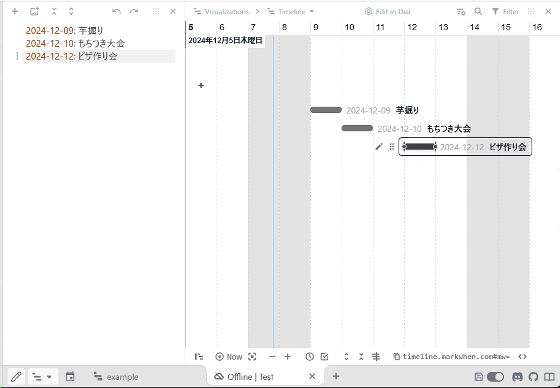Toggle the checkbox progress icon in footer

(324, 357)
